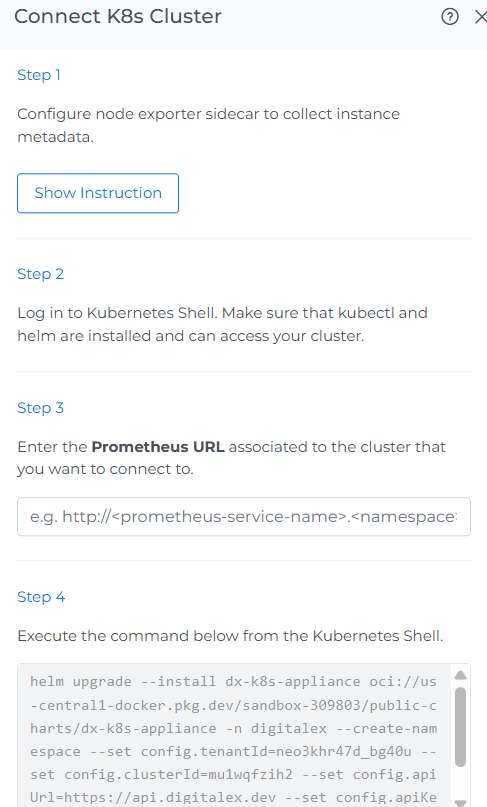487x807 pixels.
Task: Click the command box scroll-down arrow
Action: pos(461,803)
